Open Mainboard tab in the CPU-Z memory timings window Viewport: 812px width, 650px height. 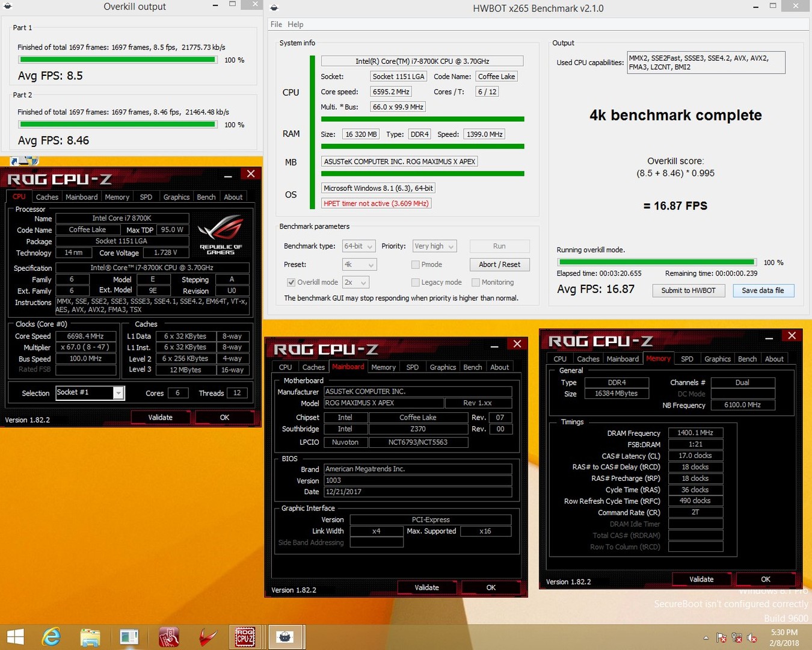pos(623,359)
